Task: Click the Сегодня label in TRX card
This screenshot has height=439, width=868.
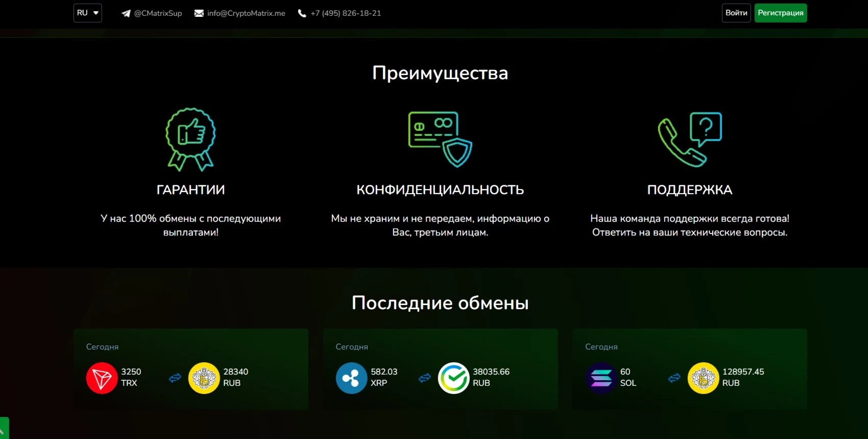Action: pos(102,347)
